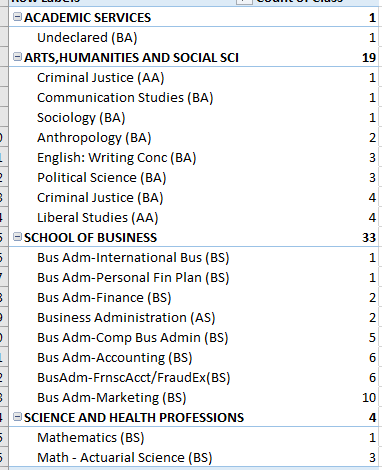This screenshot has width=382, height=470.
Task: Open the Row Labels filter dropdown
Action: pyautogui.click(x=244, y=1)
